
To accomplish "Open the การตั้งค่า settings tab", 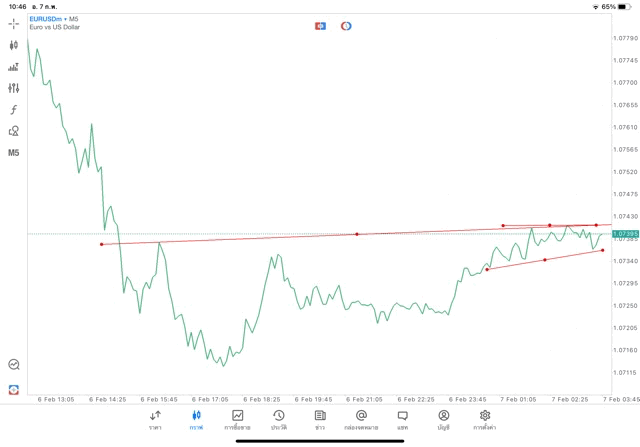I will point(485,420).
